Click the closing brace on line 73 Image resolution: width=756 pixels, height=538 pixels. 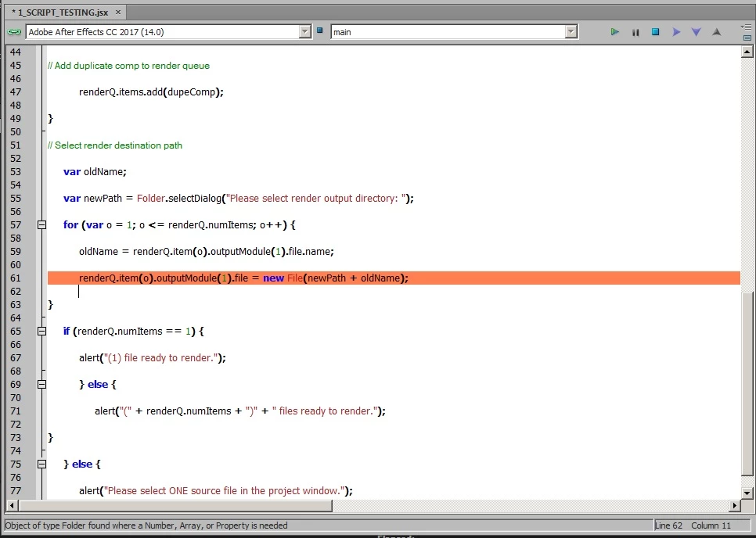click(50, 437)
